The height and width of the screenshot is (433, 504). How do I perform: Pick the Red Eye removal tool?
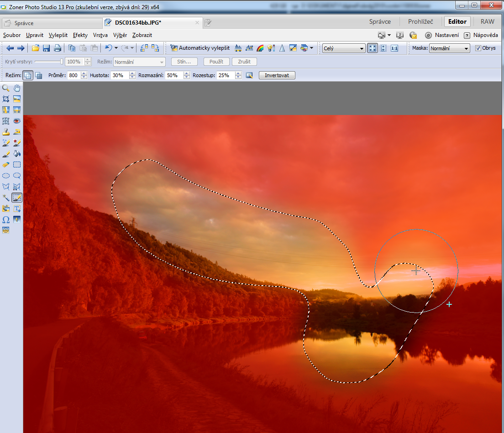pyautogui.click(x=17, y=121)
